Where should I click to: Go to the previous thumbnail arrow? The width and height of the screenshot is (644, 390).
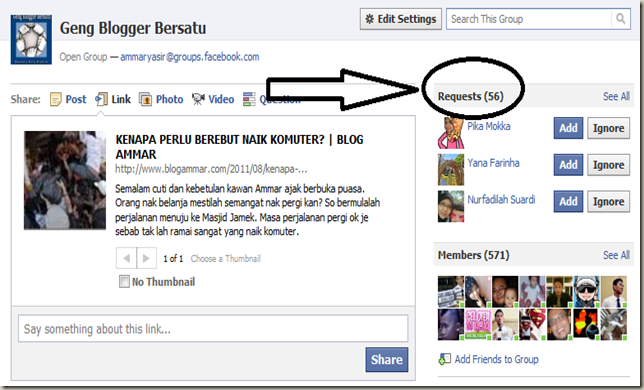(x=126, y=258)
